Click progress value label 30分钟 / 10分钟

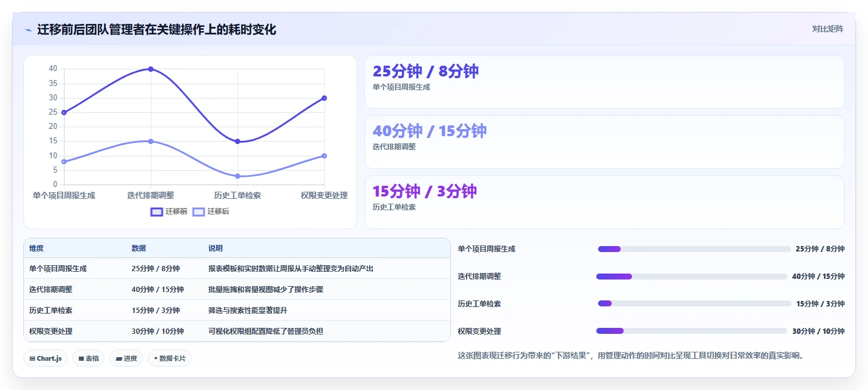[x=818, y=331]
